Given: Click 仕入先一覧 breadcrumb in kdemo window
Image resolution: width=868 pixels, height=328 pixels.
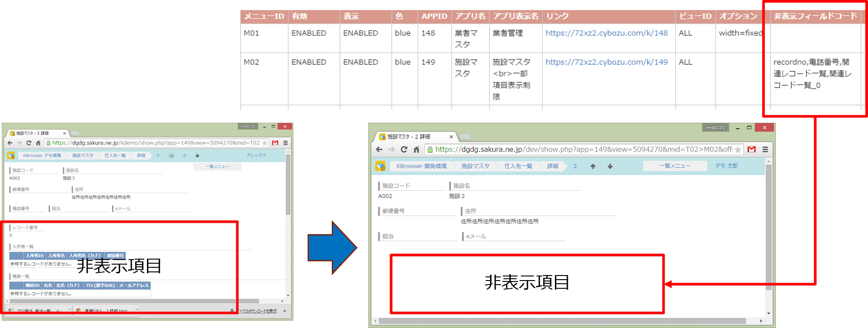Looking at the screenshot, I should click(x=115, y=156).
